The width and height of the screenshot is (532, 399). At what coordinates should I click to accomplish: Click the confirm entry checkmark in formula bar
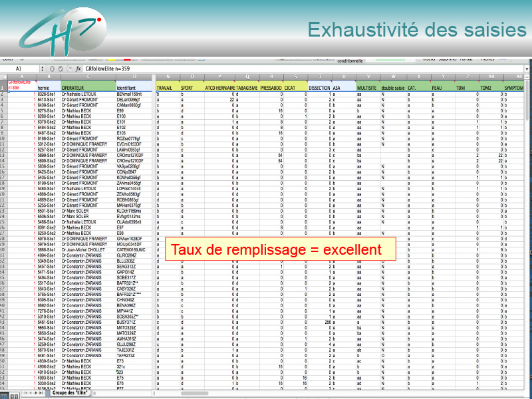coord(61,68)
